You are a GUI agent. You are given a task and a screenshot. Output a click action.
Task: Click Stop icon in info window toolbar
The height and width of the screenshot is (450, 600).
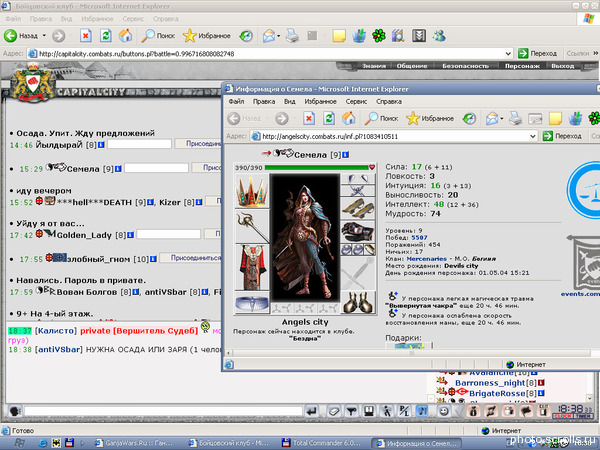pyautogui.click(x=309, y=119)
